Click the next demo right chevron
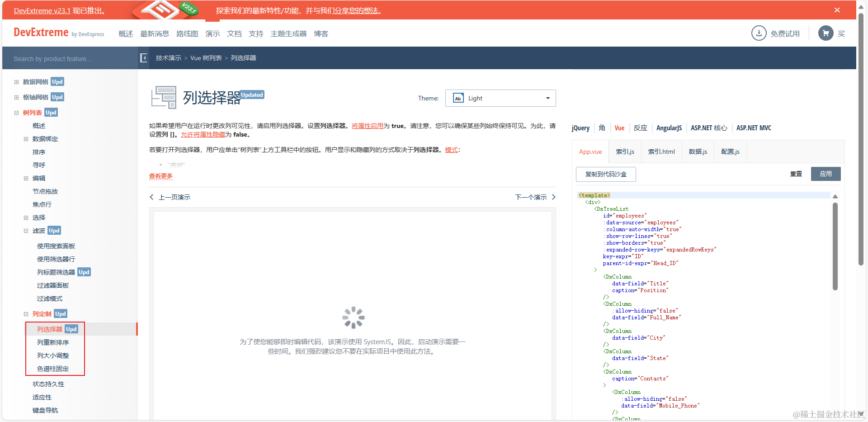The image size is (868, 422). (x=553, y=197)
